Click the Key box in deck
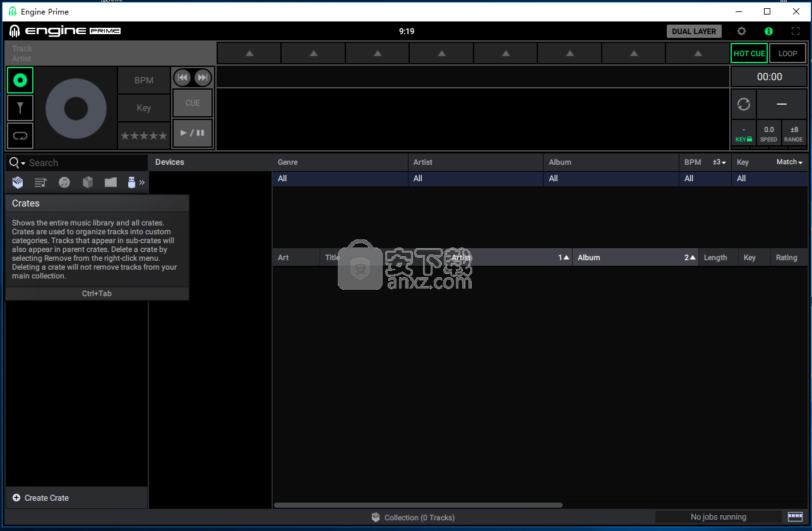Image resolution: width=812 pixels, height=531 pixels. (x=144, y=108)
